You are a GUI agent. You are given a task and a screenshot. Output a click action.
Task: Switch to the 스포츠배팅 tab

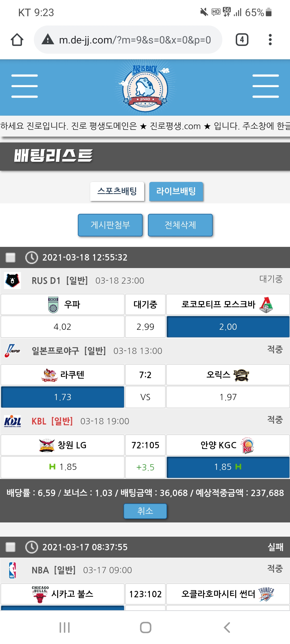point(117,191)
